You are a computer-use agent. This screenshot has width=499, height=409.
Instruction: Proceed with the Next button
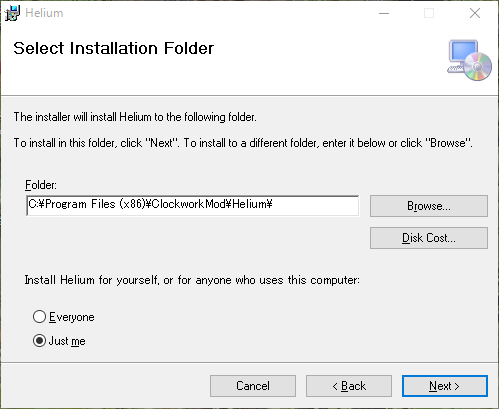[445, 386]
